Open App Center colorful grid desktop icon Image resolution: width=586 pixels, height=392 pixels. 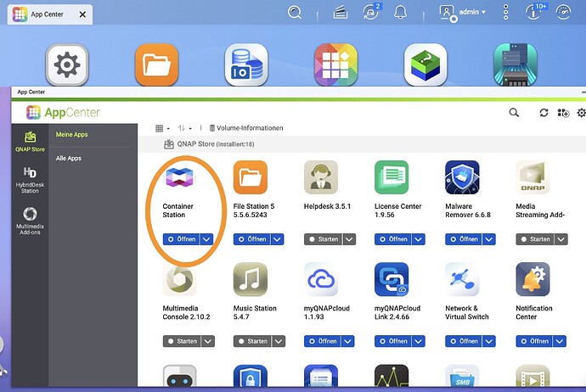[336, 64]
